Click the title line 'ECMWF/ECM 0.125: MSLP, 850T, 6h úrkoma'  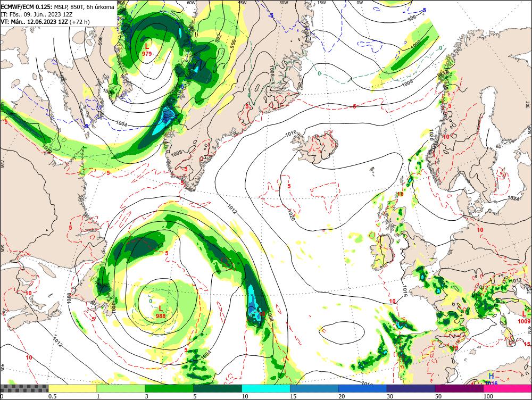(x=57, y=7)
